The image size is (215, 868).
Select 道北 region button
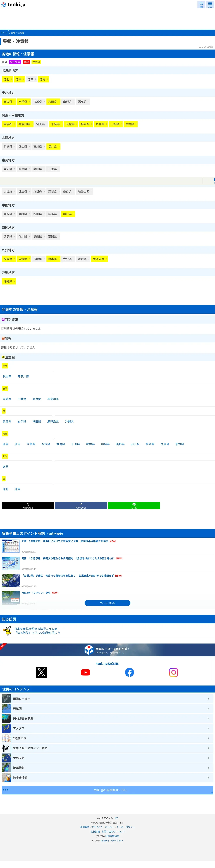7,79
